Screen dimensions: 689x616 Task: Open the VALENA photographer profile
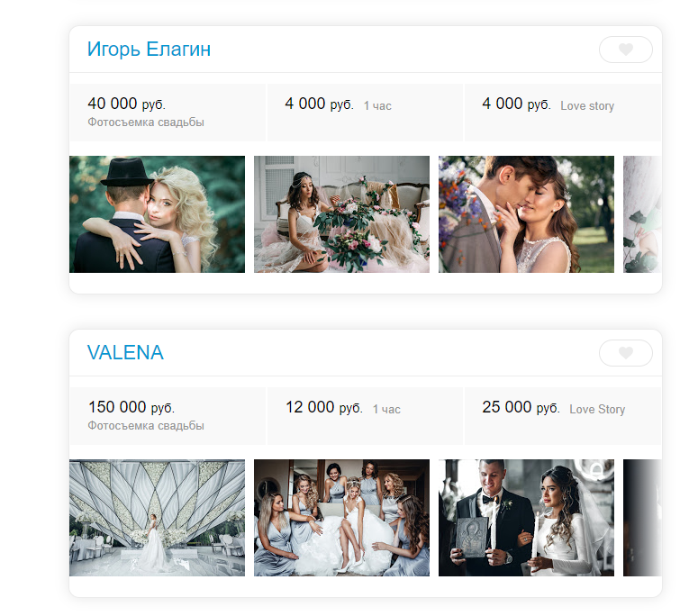125,353
